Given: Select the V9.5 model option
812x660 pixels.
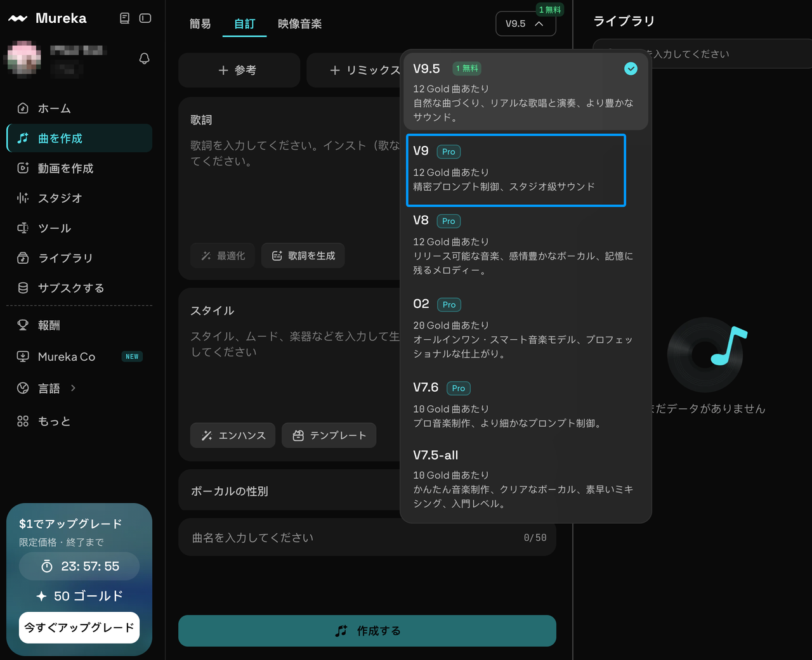Looking at the screenshot, I should 526,92.
